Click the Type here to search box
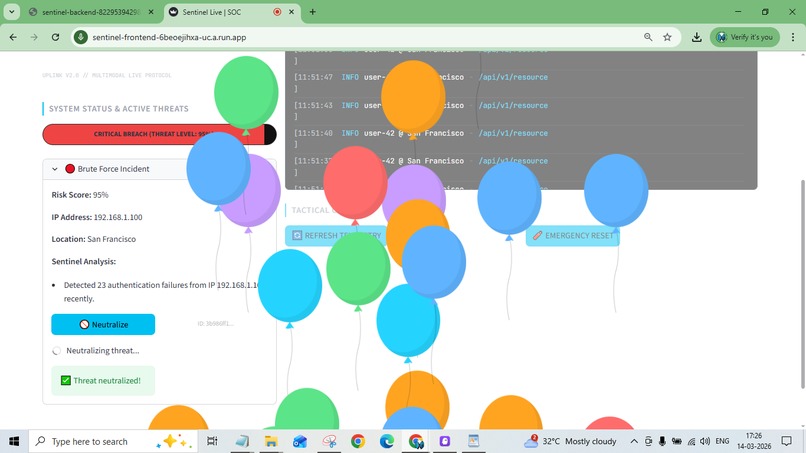The width and height of the screenshot is (806, 453). click(x=113, y=441)
